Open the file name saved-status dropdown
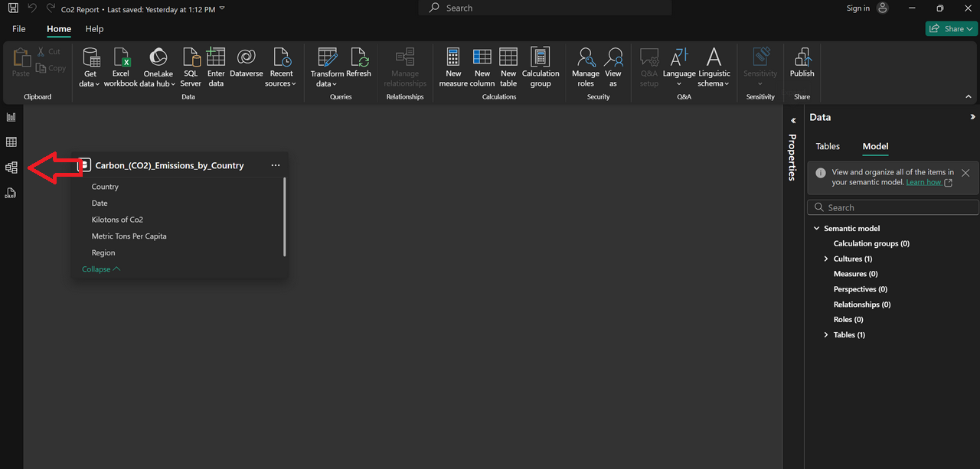The image size is (980, 469). click(x=222, y=8)
